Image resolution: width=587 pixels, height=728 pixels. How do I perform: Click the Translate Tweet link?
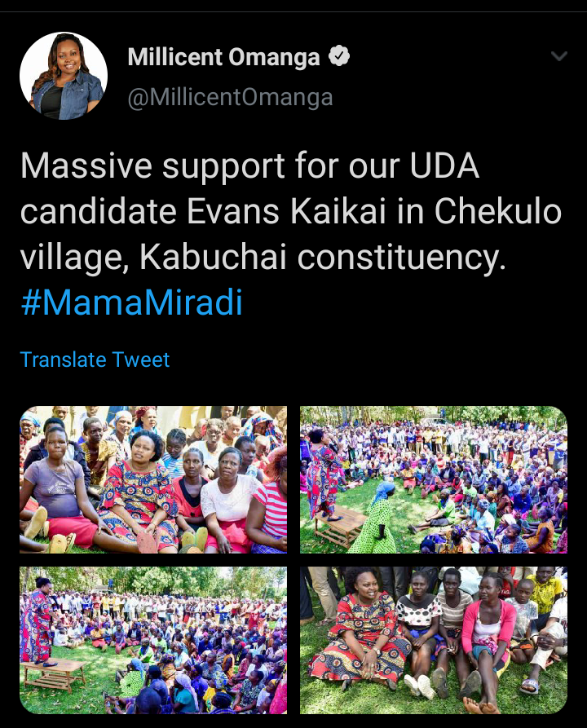coord(95,360)
